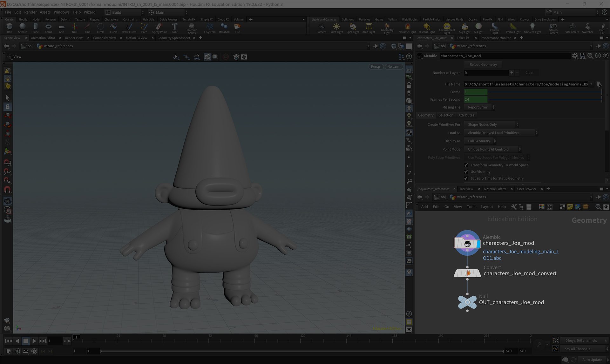Toggle the realtime playback clock button

tap(34, 351)
